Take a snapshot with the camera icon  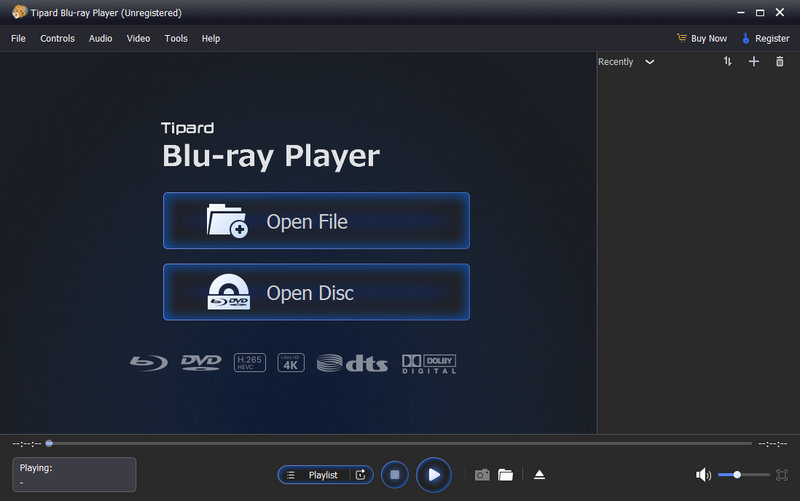pos(482,475)
